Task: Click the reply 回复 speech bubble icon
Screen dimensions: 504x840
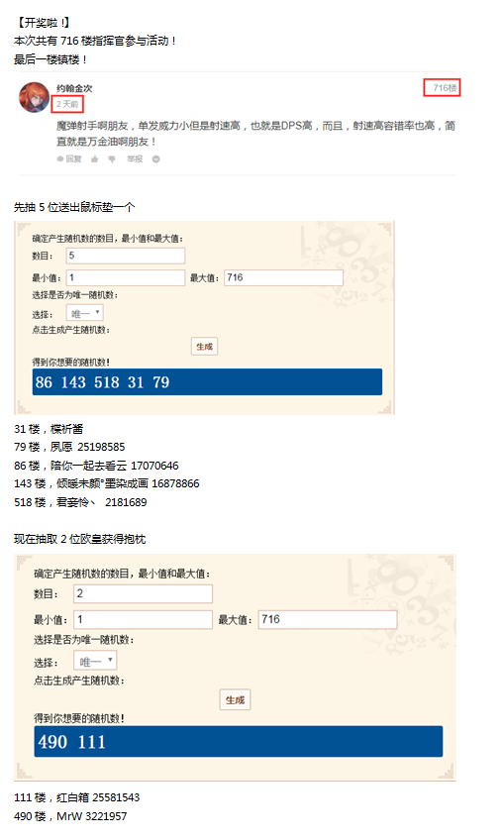Action: 60,159
